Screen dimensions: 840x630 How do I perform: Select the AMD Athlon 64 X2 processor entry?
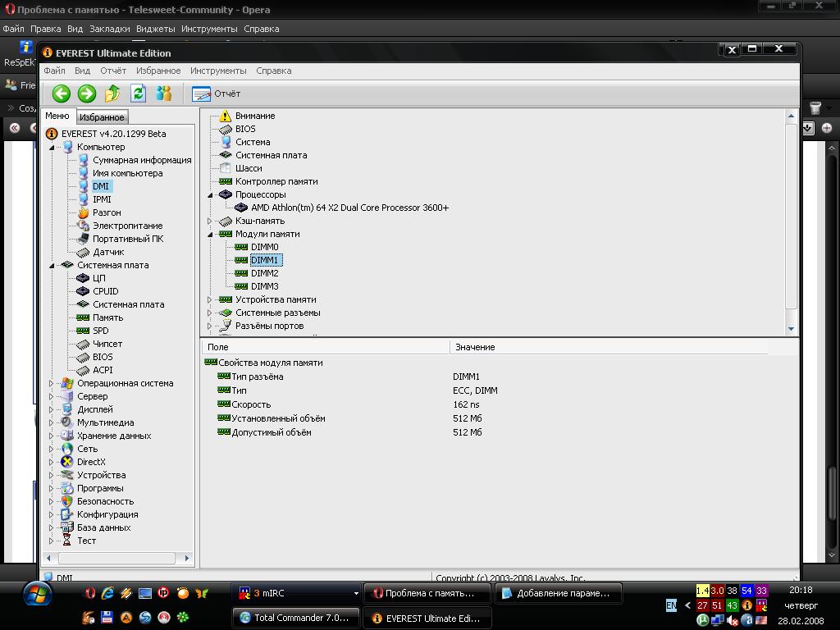(x=349, y=208)
